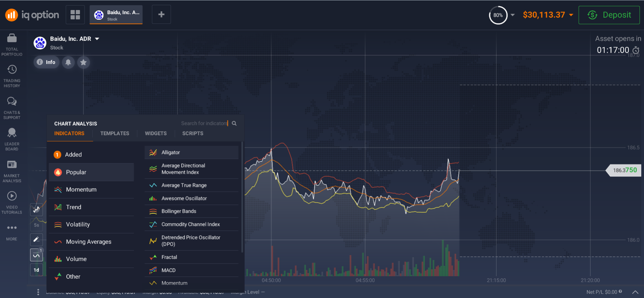The image size is (644, 298).
Task: Click the Search for indicators field
Action: (204, 123)
